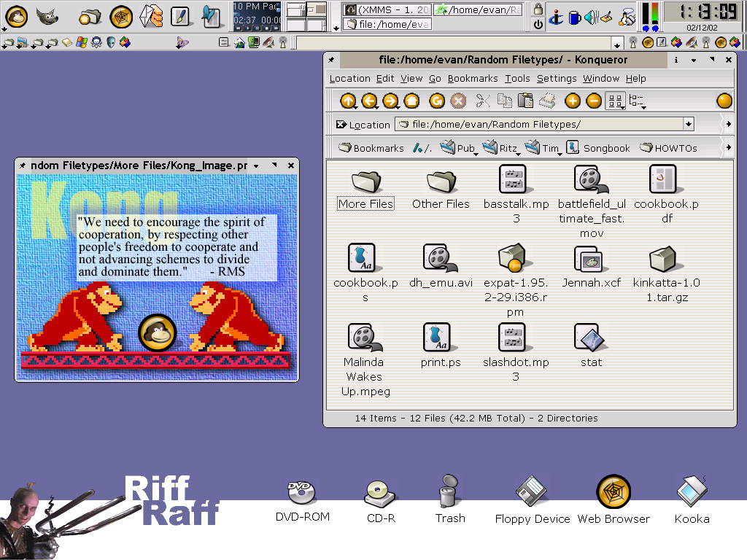Open the home folder panel icon
This screenshot has height=560, width=747.
90,17
